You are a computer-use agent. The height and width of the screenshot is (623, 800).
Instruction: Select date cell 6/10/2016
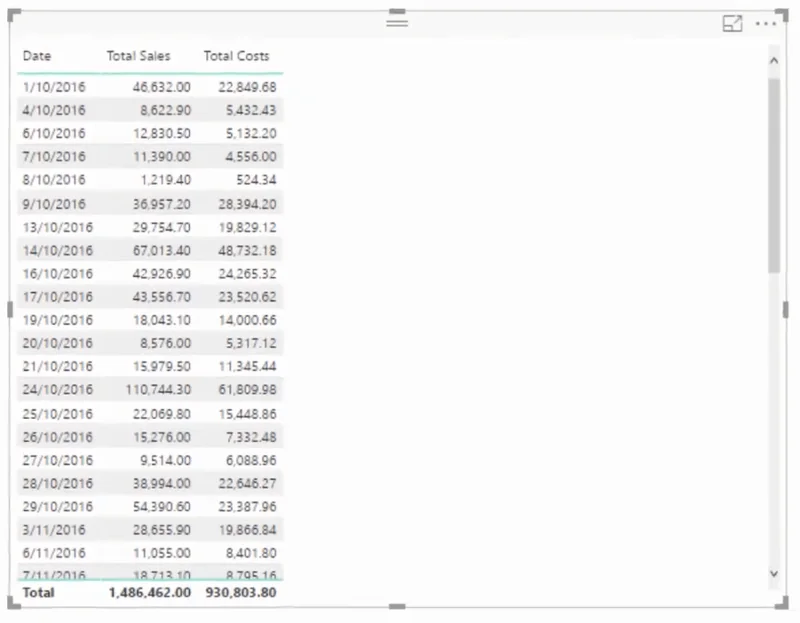[x=54, y=134]
